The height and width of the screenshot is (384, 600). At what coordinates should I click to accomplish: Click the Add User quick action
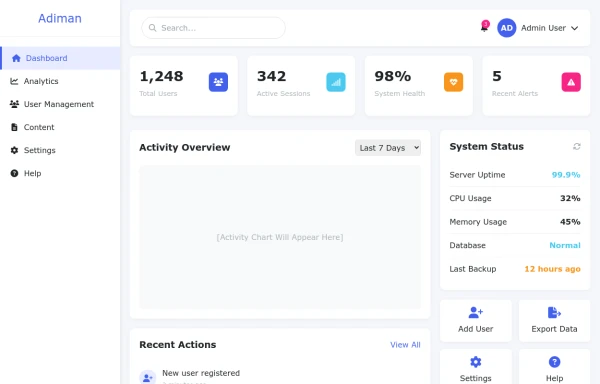476,321
